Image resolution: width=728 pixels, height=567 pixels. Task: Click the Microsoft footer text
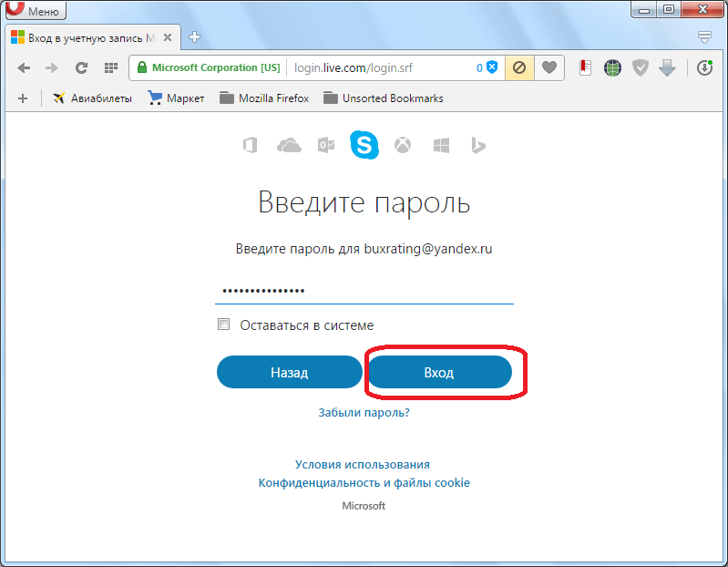(x=364, y=506)
